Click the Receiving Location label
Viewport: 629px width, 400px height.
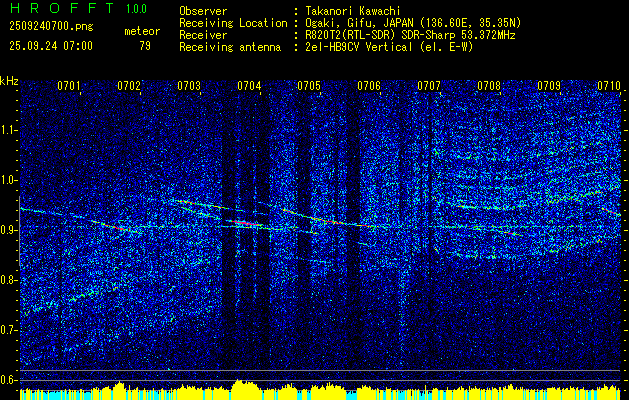click(x=233, y=23)
